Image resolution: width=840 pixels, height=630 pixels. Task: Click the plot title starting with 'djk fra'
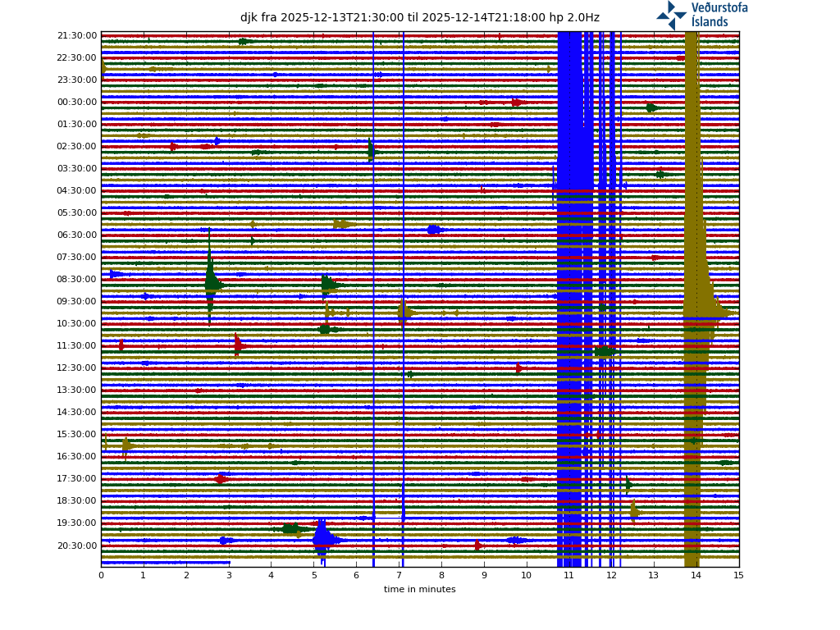(x=419, y=17)
